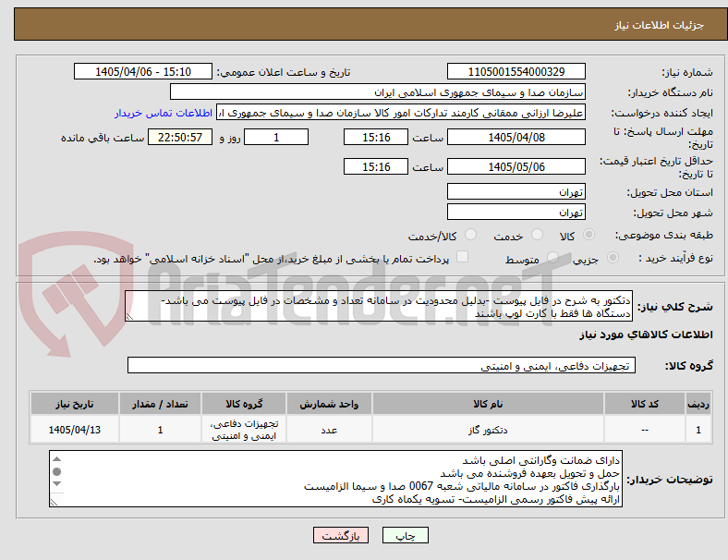Click the buyer notes scroll down arrow
Viewport: 728px width, 560px height.
pos(56,483)
